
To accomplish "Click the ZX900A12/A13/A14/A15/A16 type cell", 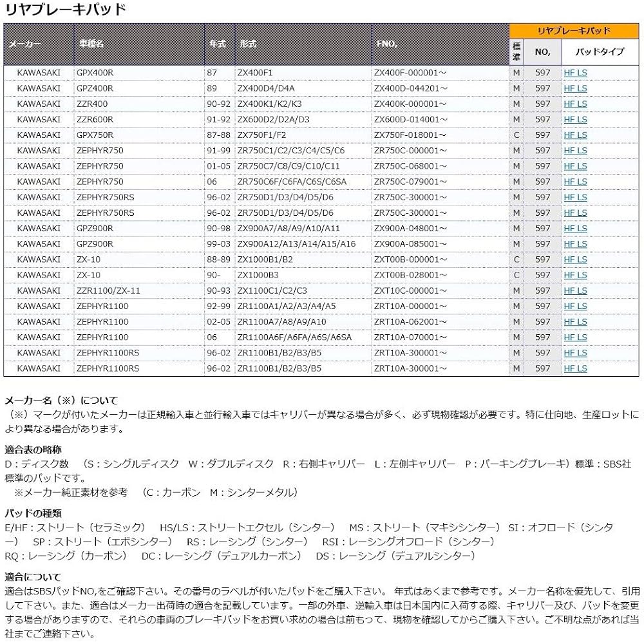I will 303,244.
